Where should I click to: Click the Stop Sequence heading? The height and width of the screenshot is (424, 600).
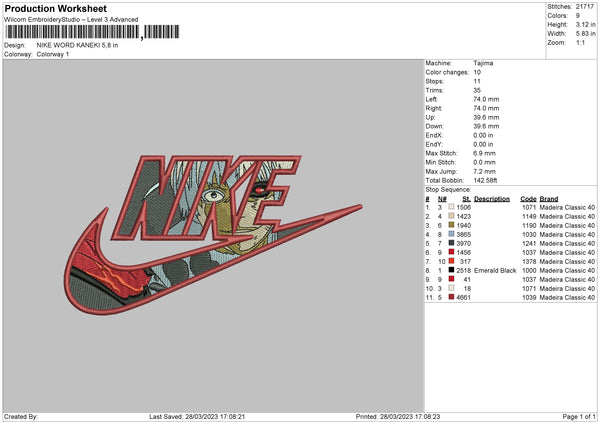coord(448,190)
